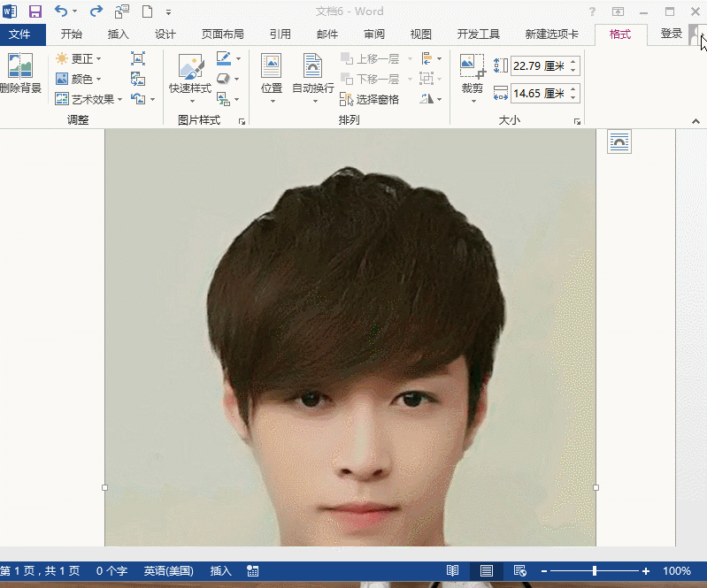This screenshot has height=588, width=707.
Task: Open the Selection Pane (选择窗格)
Action: point(370,100)
